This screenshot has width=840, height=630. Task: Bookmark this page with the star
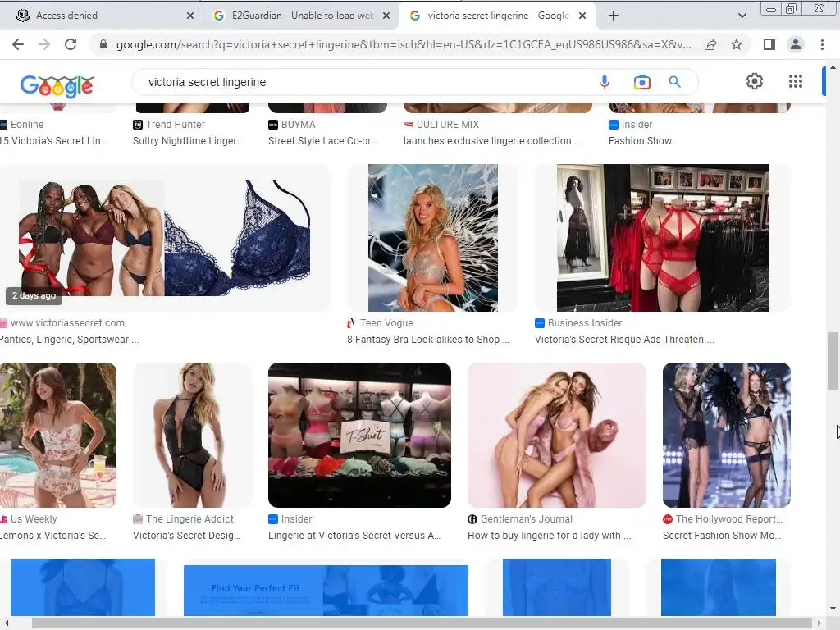pyautogui.click(x=737, y=44)
